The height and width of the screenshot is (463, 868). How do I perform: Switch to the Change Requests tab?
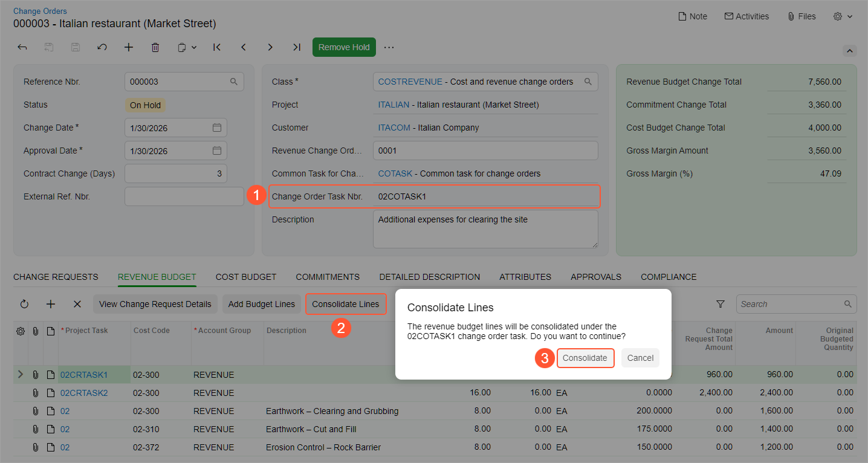pos(56,277)
